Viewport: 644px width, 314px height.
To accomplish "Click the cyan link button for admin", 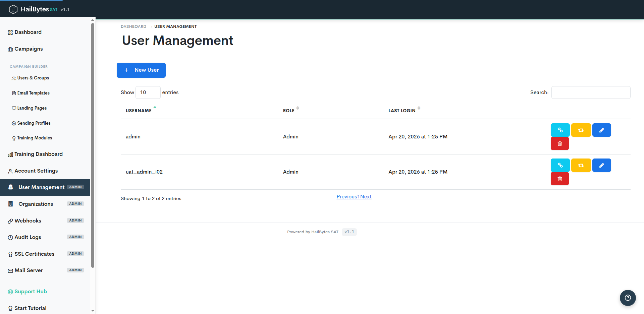I will point(560,130).
